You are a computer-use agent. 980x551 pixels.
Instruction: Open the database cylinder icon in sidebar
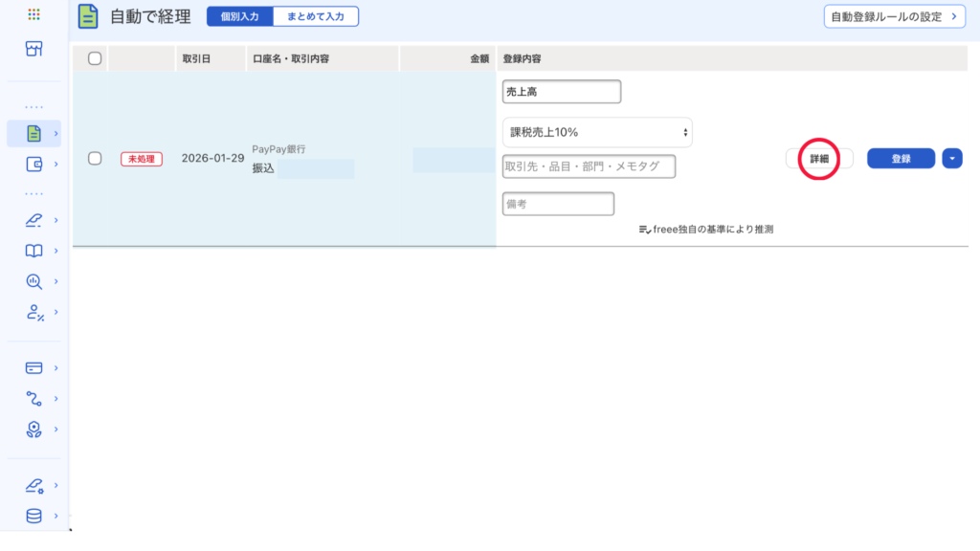click(x=34, y=516)
